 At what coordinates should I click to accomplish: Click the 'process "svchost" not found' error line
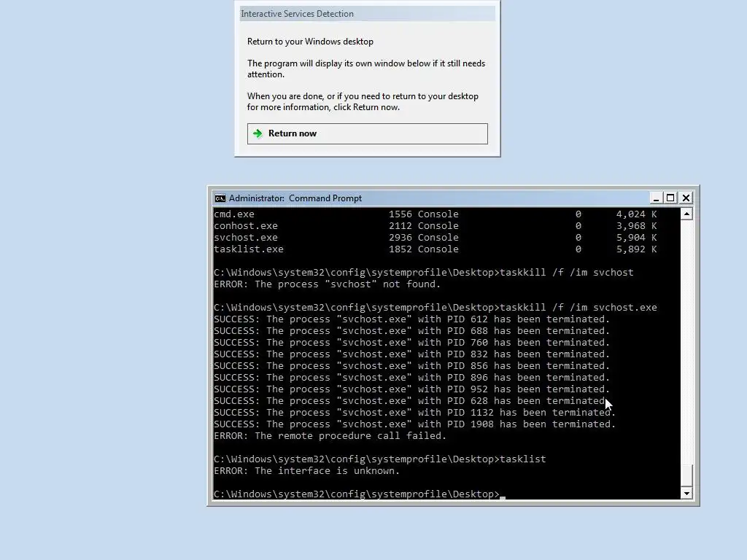click(x=328, y=284)
